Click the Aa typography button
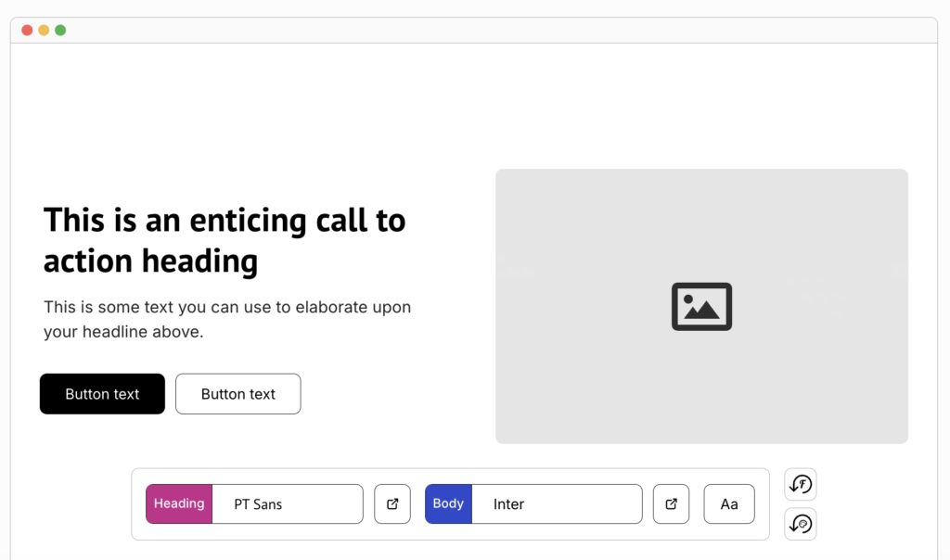 [729, 504]
